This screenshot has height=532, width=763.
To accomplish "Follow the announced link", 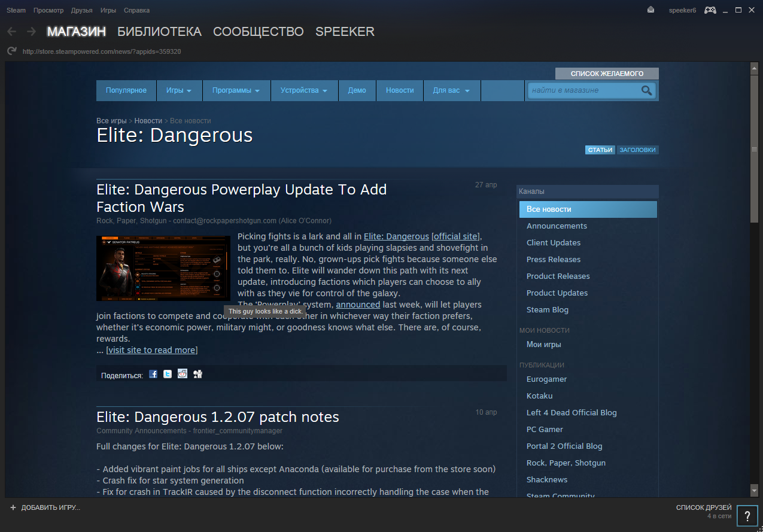I will [x=358, y=305].
